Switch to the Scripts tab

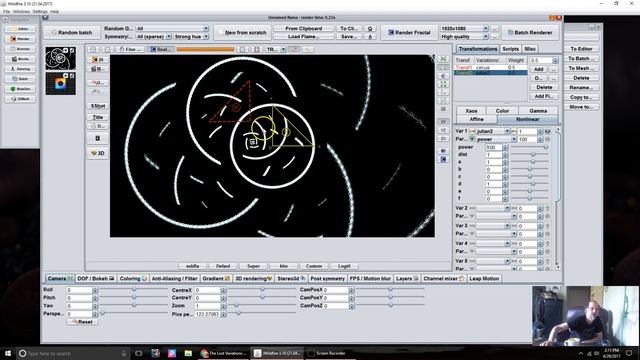510,49
